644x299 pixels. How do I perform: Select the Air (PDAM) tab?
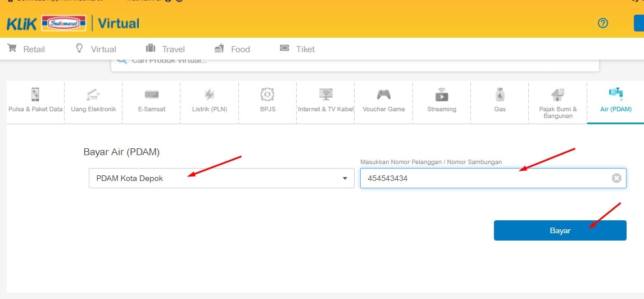coord(616,103)
